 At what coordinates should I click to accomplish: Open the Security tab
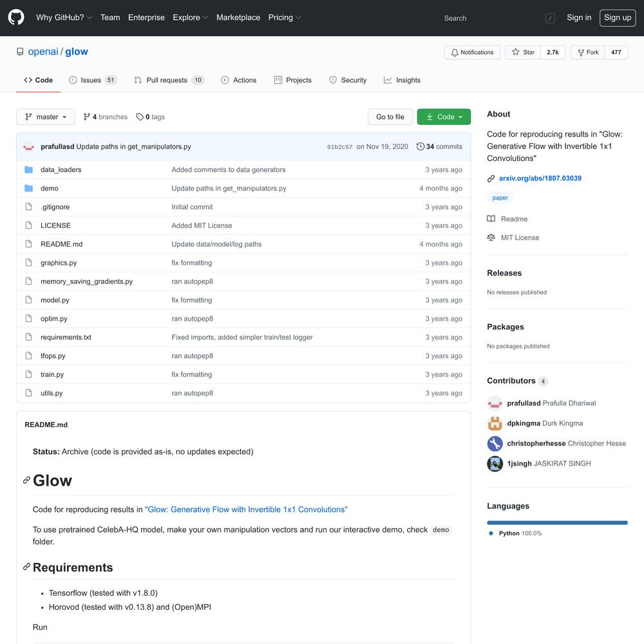(348, 80)
